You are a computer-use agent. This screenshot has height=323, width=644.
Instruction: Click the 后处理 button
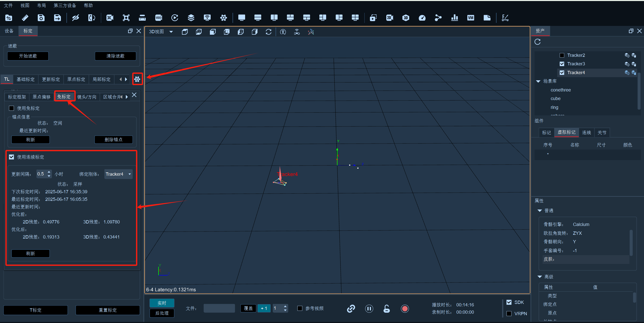[162, 313]
